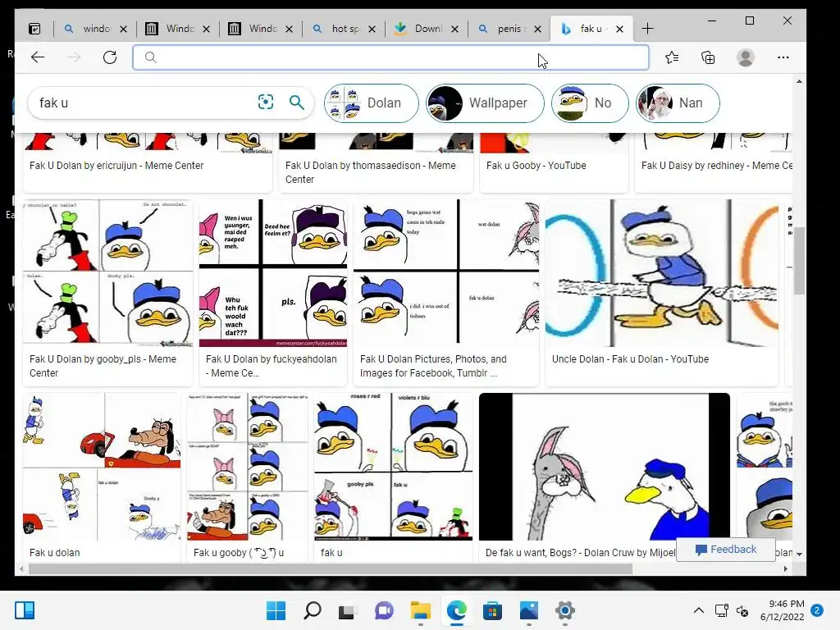Reload the page with the refresh icon

coord(110,57)
